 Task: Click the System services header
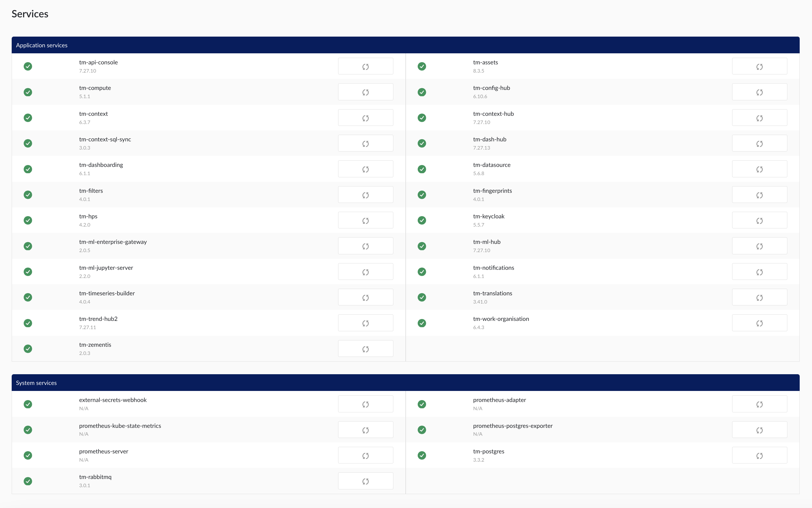(405, 383)
